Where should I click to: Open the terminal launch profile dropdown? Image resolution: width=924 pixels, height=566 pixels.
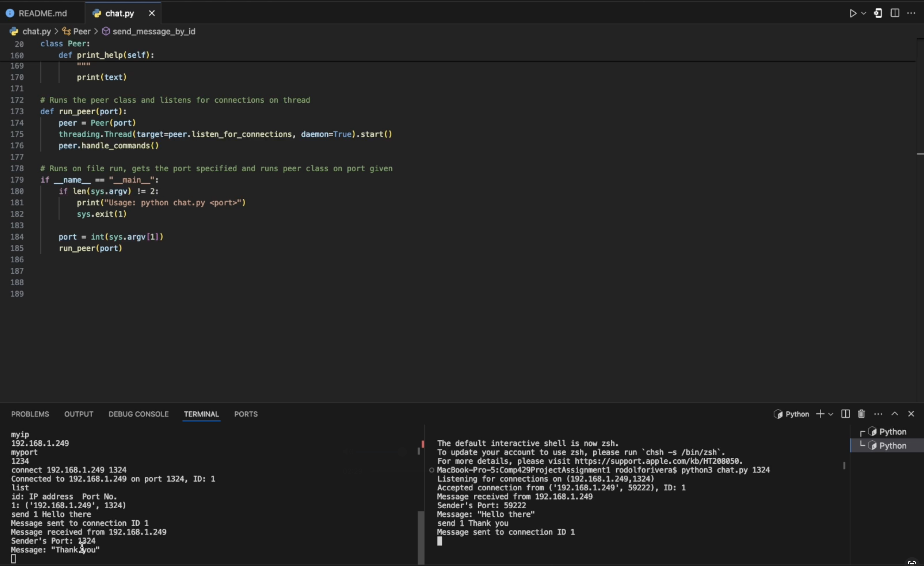(831, 414)
